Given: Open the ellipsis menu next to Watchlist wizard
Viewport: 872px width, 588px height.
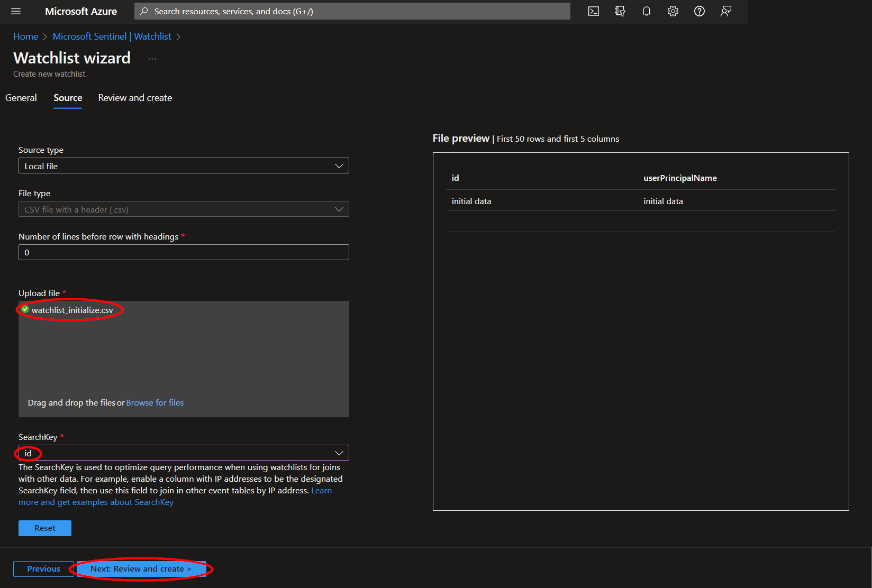Looking at the screenshot, I should (152, 59).
